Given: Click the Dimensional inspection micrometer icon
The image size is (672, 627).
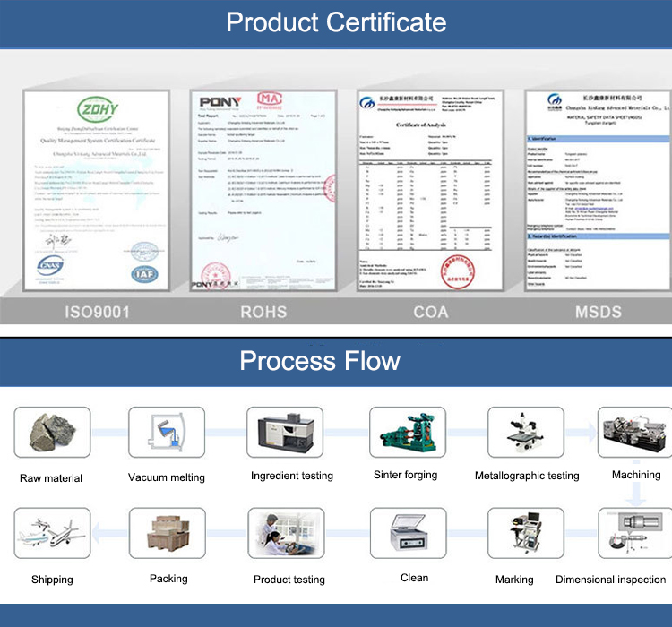Looking at the screenshot, I should 634,534.
